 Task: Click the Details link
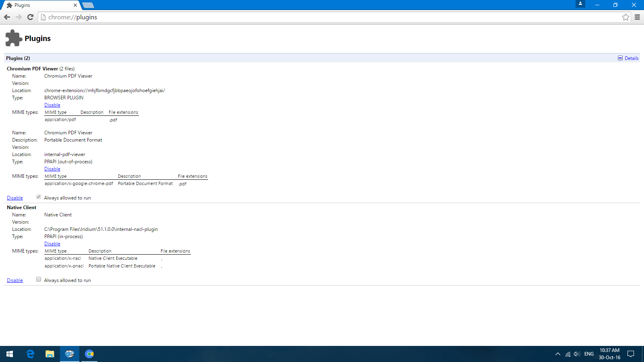click(x=632, y=58)
